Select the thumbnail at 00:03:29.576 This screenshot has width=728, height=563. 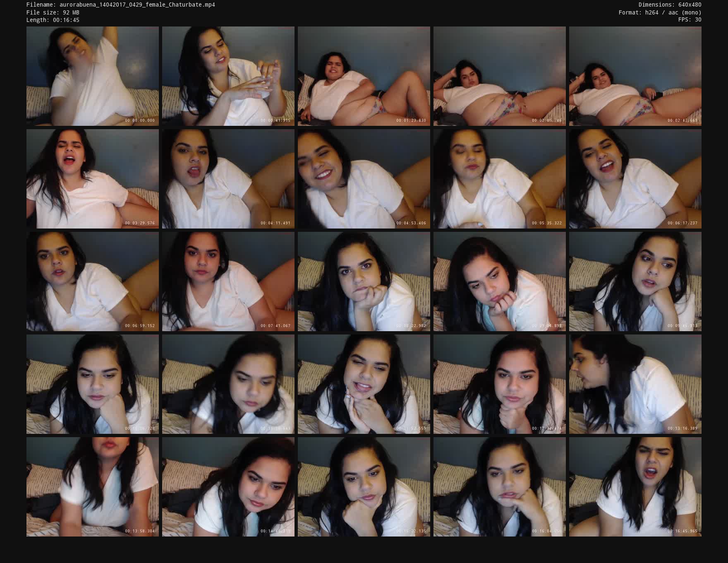pyautogui.click(x=92, y=179)
